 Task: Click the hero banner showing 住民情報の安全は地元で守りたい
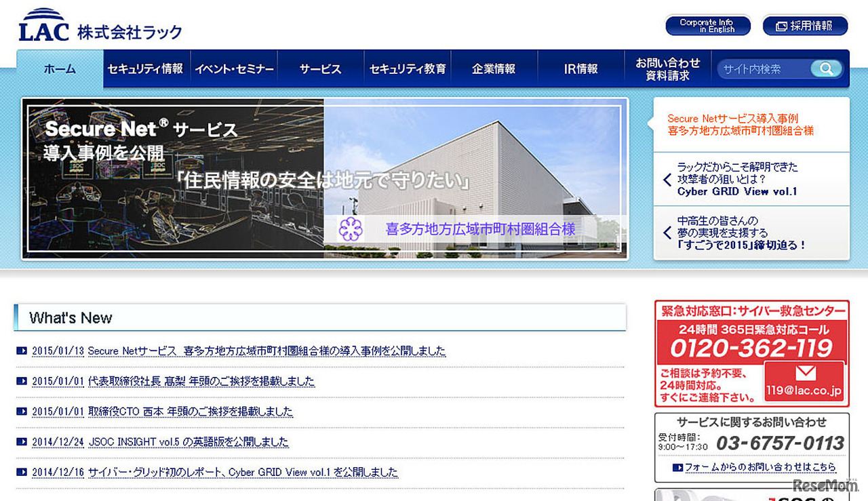point(325,178)
